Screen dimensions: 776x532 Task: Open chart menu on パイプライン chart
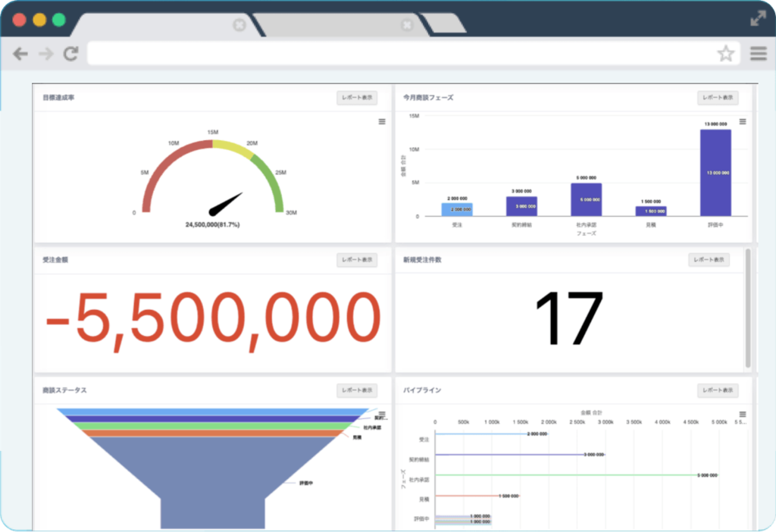coord(743,415)
